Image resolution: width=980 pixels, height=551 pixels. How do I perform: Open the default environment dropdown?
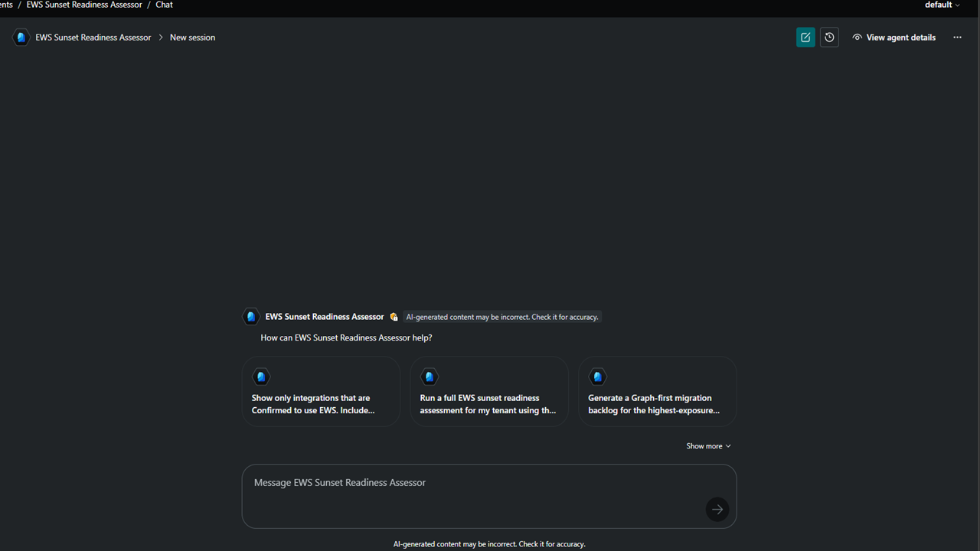[942, 5]
